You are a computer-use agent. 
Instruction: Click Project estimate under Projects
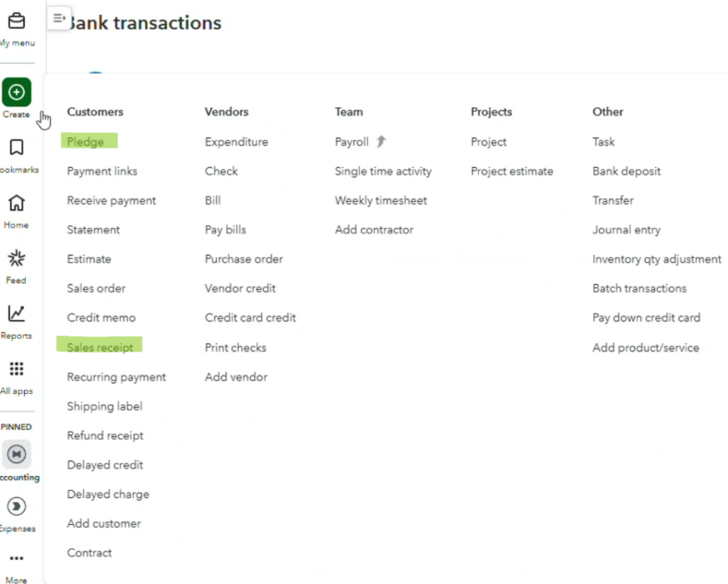point(511,171)
